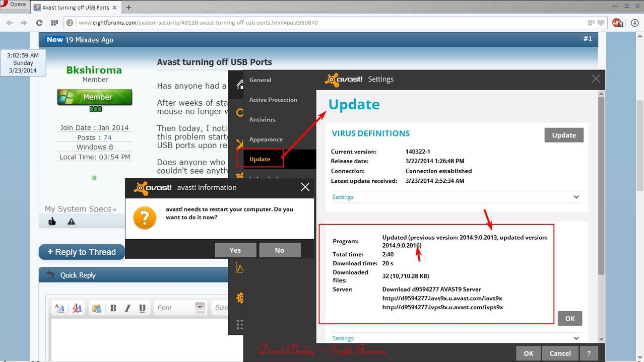Open browser downloads icon
Screen dimensions: 644x362
point(634,23)
